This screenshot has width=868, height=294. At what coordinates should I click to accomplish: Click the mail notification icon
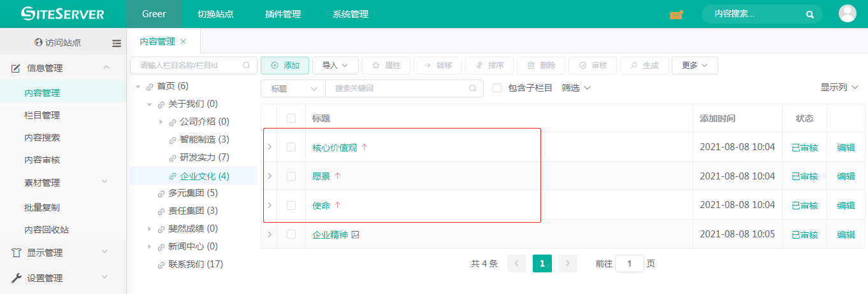coord(676,14)
